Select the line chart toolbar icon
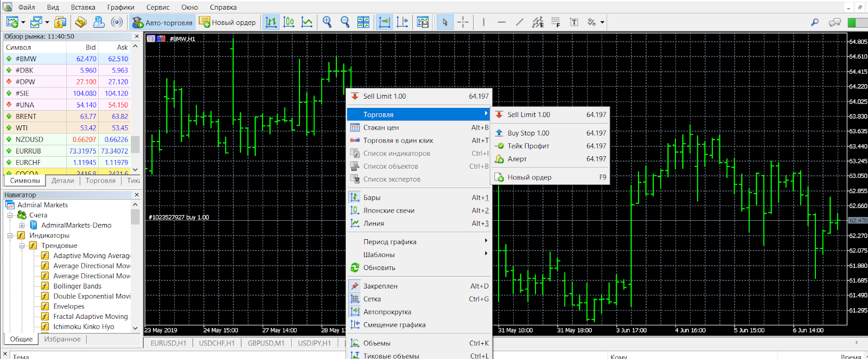868x359 pixels. pos(307,22)
